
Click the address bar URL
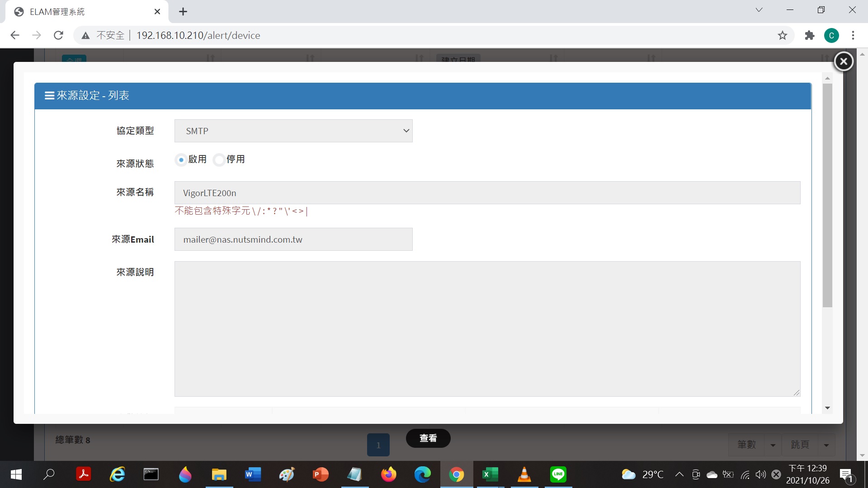tap(198, 35)
